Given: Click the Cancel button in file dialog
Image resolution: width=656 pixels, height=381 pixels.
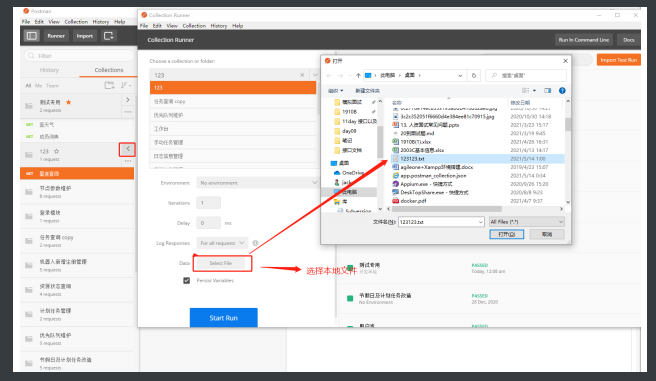Looking at the screenshot, I should (x=547, y=234).
